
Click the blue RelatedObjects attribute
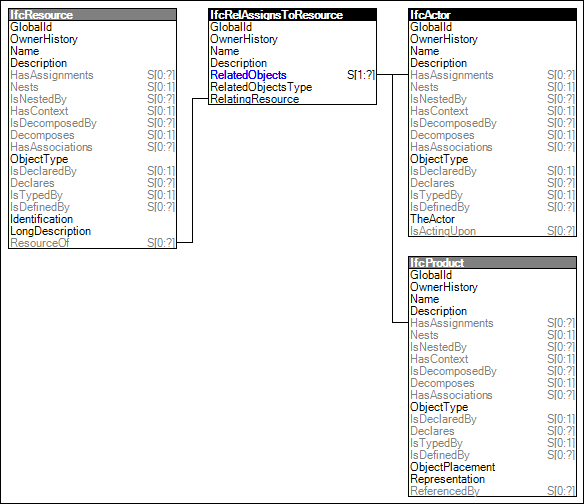[248, 75]
